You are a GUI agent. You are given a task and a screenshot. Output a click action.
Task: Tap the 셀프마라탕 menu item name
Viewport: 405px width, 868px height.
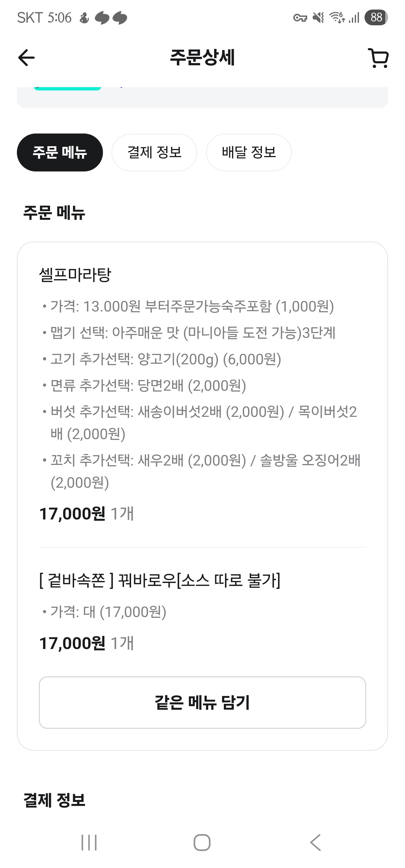coord(75,275)
